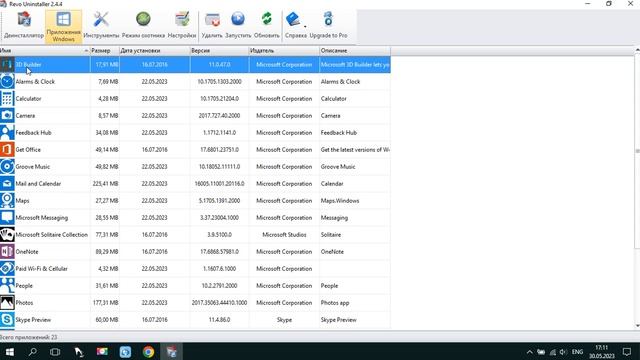Sort by Дата установки column header

pyautogui.click(x=154, y=51)
